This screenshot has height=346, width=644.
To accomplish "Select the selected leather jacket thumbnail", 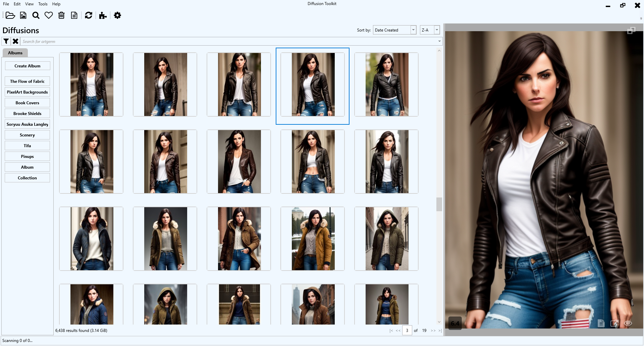I will point(312,86).
